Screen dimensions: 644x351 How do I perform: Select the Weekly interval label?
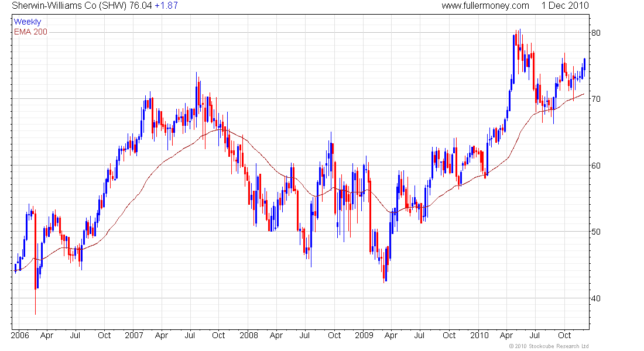pyautogui.click(x=28, y=22)
